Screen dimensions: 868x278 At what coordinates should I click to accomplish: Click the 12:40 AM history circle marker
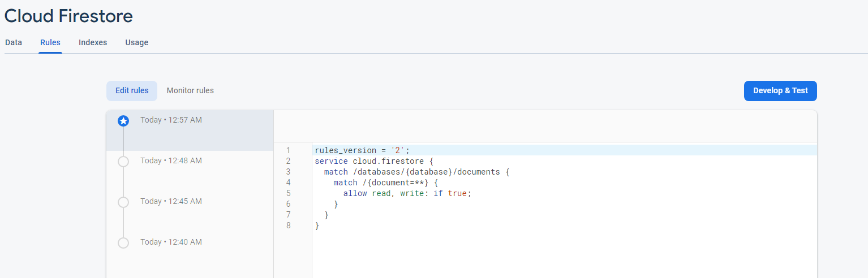pyautogui.click(x=123, y=243)
